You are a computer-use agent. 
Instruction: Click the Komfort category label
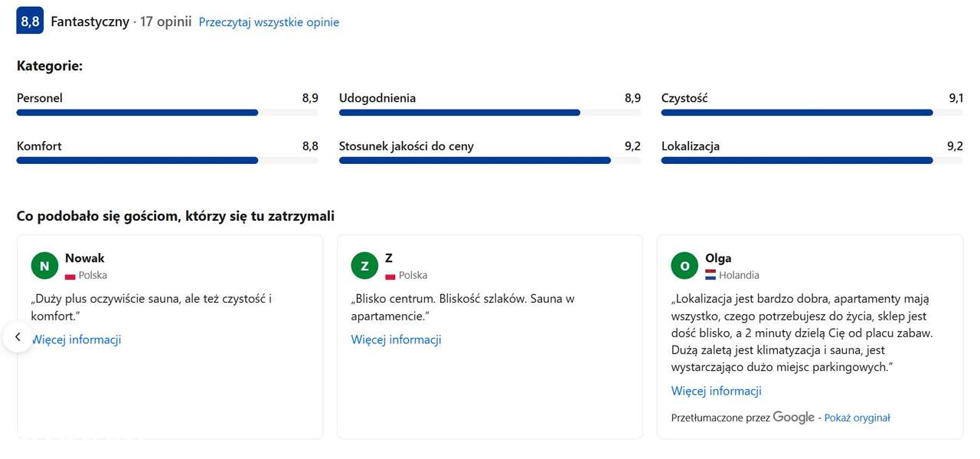[39, 146]
